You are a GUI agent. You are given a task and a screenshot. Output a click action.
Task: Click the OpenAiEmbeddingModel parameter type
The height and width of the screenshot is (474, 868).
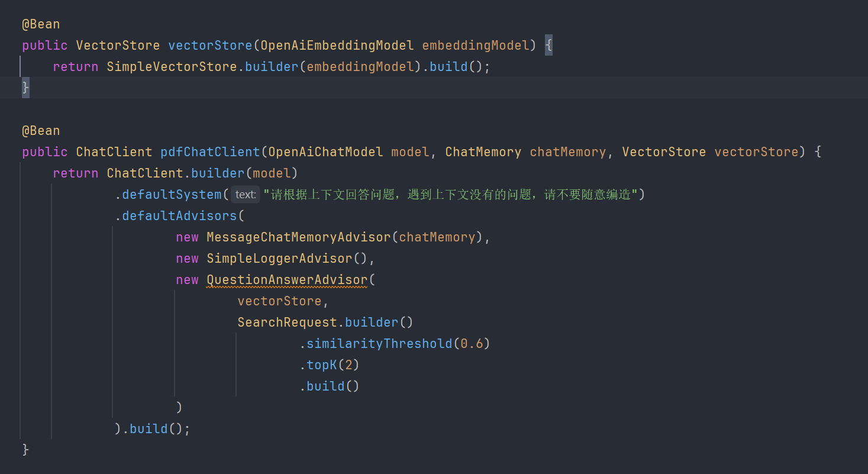click(337, 46)
